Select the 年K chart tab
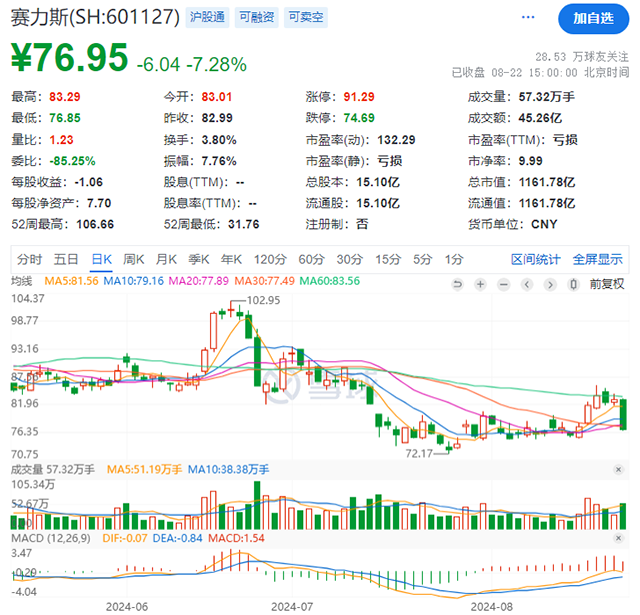Screen dimensions: 640x615 click(x=231, y=259)
